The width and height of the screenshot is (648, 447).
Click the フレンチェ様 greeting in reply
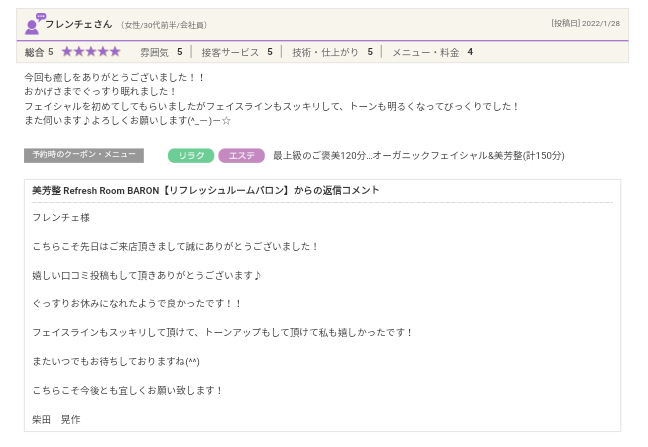(60, 217)
